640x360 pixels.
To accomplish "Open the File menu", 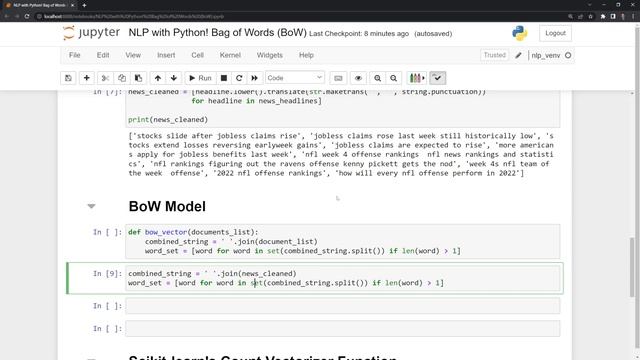I will pyautogui.click(x=75, y=55).
